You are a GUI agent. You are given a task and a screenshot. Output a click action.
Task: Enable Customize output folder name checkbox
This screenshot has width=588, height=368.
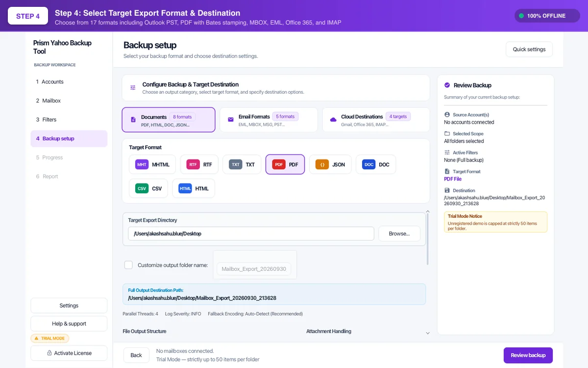(x=128, y=265)
